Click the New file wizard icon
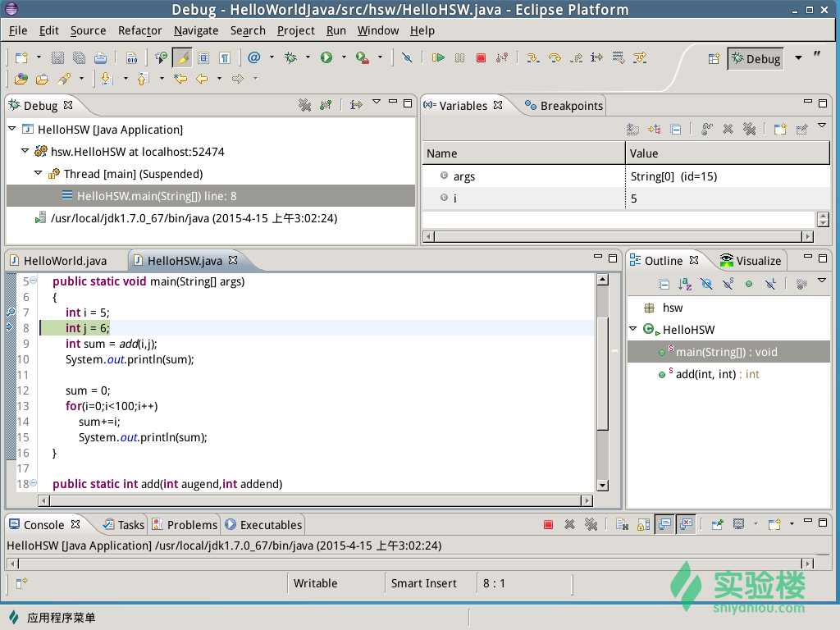 coord(21,58)
